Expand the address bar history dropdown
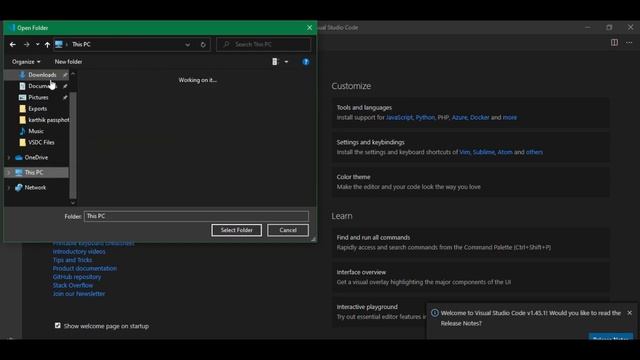This screenshot has height=360, width=640. click(187, 44)
